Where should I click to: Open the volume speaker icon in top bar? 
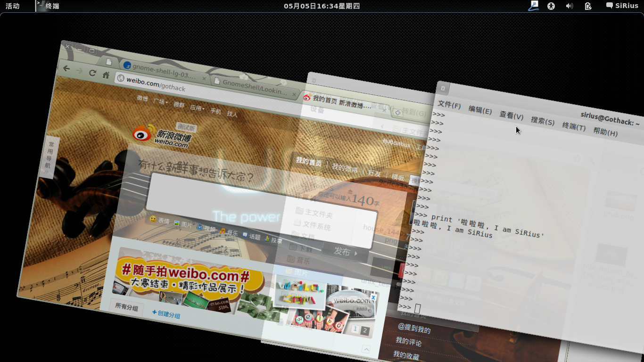569,6
